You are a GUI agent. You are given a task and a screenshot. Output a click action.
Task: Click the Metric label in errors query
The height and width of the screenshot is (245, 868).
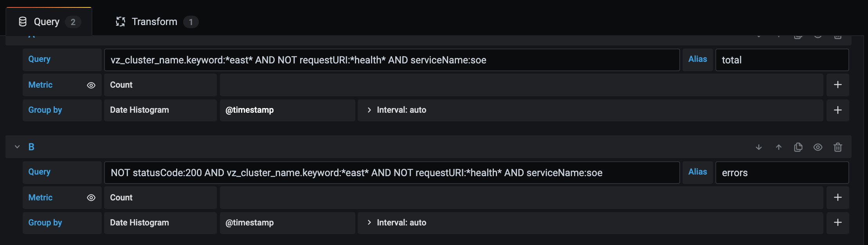pyautogui.click(x=40, y=198)
